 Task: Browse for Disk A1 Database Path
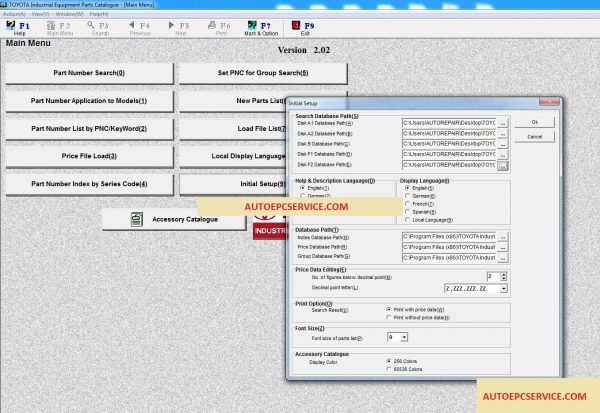(503, 123)
